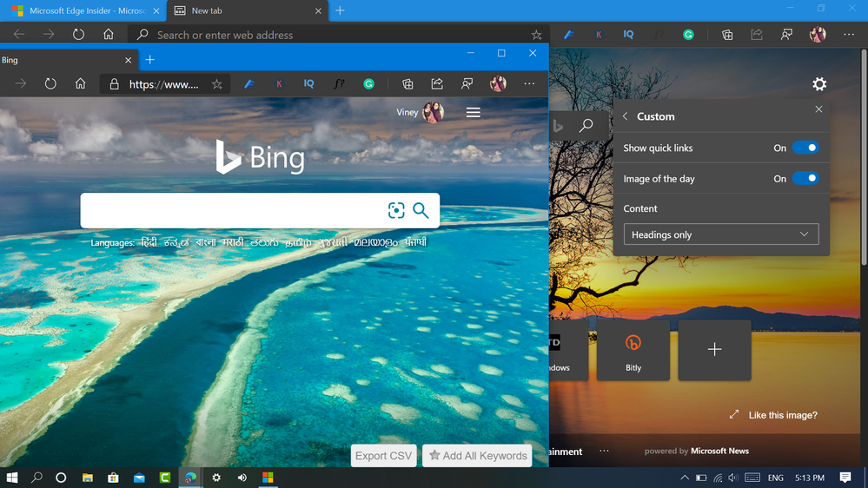Open Collections in Bing window toolbar

pyautogui.click(x=408, y=83)
